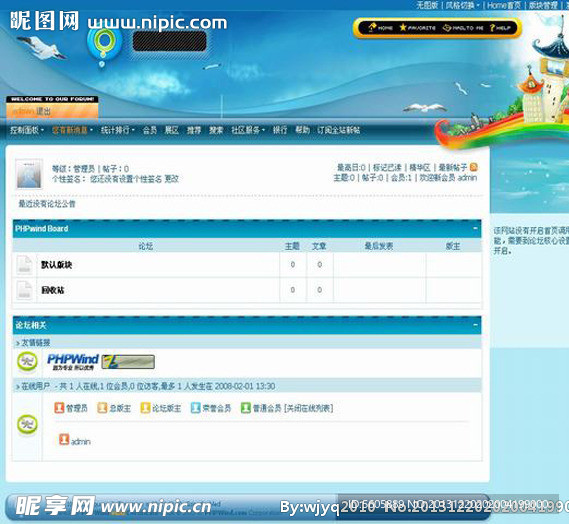Open the 社区服务 dropdown menu
This screenshot has width=569, height=524.
248,130
